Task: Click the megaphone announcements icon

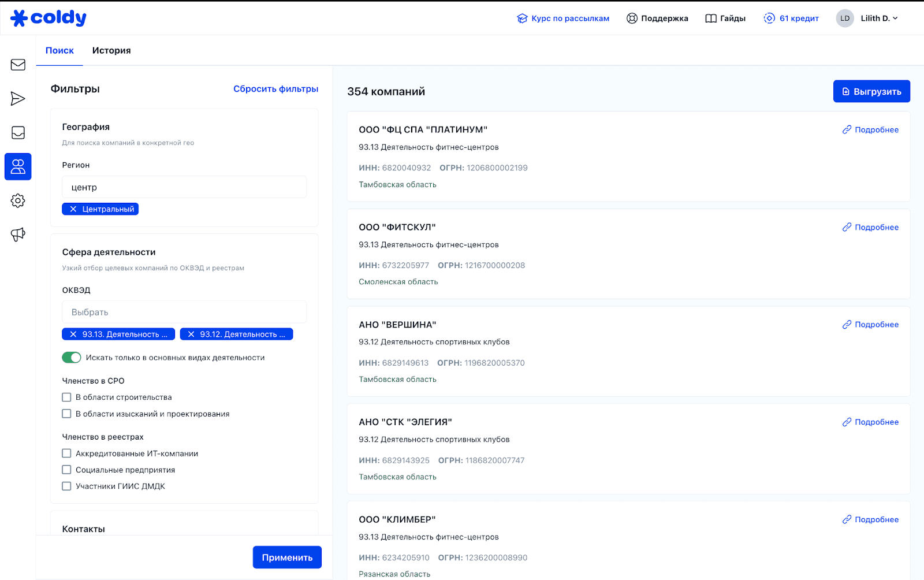Action: pos(18,235)
